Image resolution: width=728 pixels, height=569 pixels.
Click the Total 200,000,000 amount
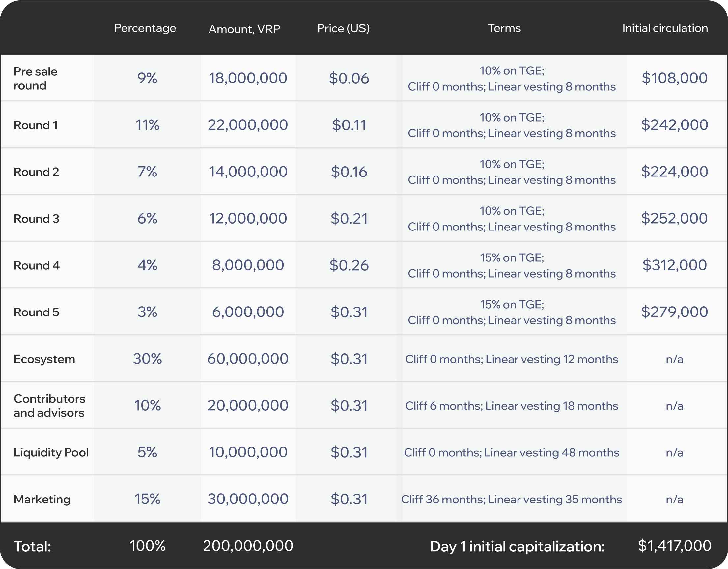point(248,546)
